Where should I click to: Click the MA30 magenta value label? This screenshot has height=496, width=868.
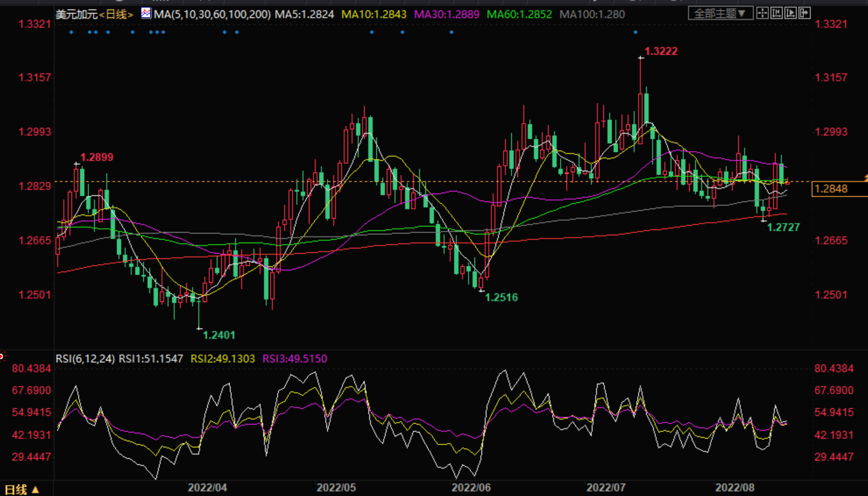tap(446, 14)
